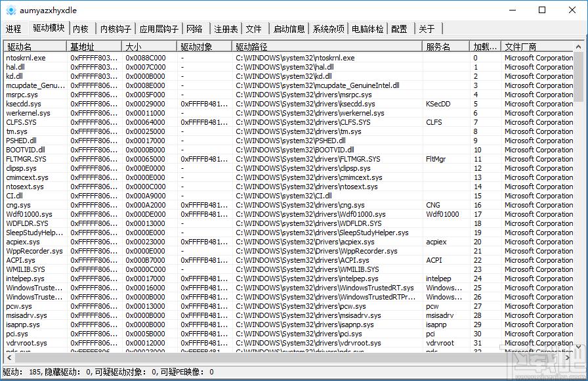588x381 pixels.
Task: Select the msisadrv.sys driver name
Action: pyautogui.click(x=27, y=315)
